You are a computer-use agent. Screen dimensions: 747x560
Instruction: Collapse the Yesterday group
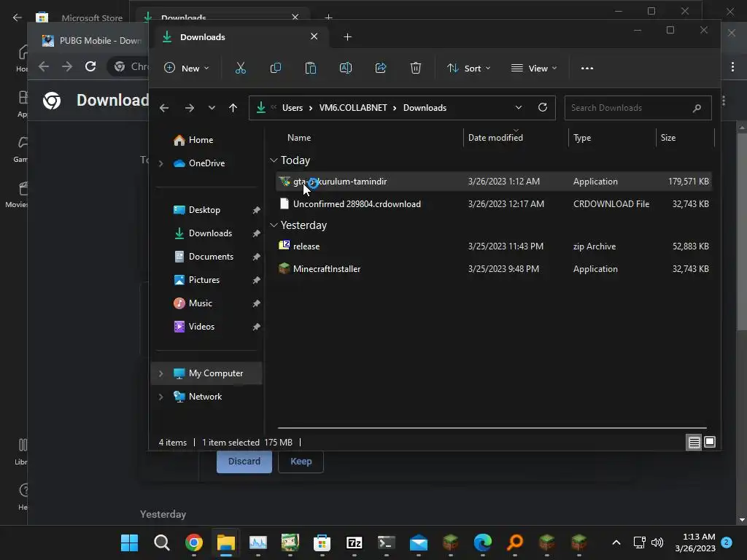(274, 225)
